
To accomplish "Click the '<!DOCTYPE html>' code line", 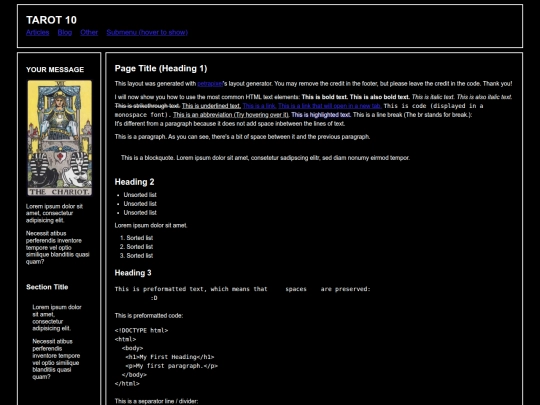I will pos(141,331).
